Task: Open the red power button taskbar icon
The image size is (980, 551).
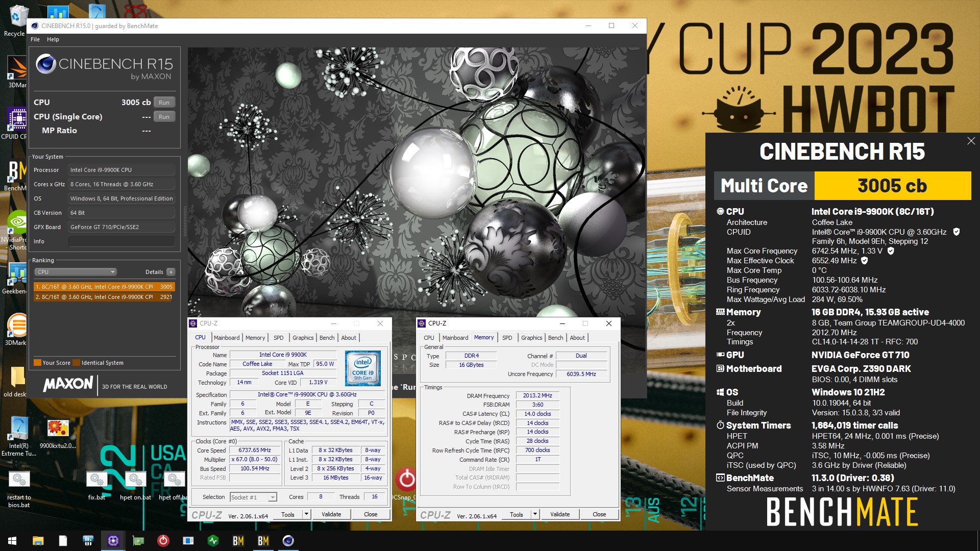Action: (x=163, y=541)
